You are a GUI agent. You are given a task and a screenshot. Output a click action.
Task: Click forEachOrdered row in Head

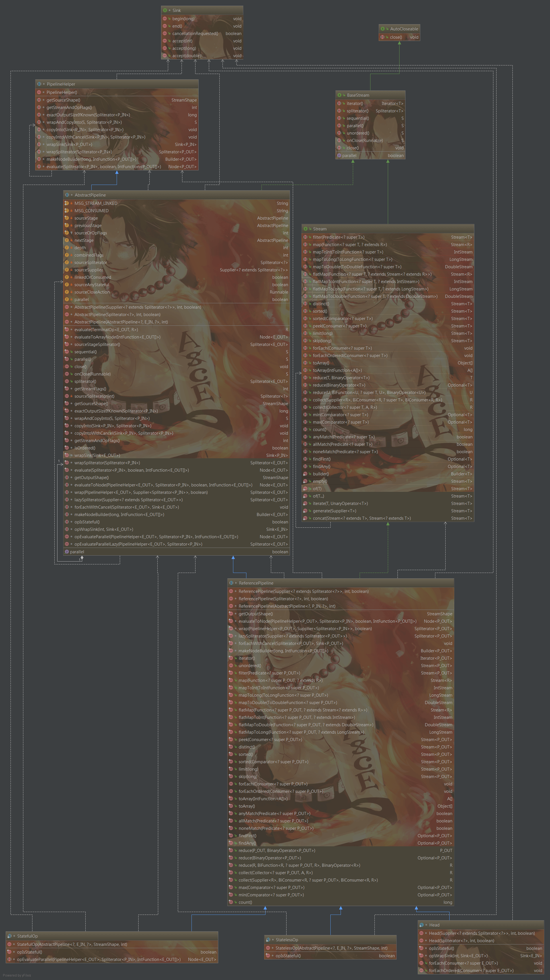(481, 971)
